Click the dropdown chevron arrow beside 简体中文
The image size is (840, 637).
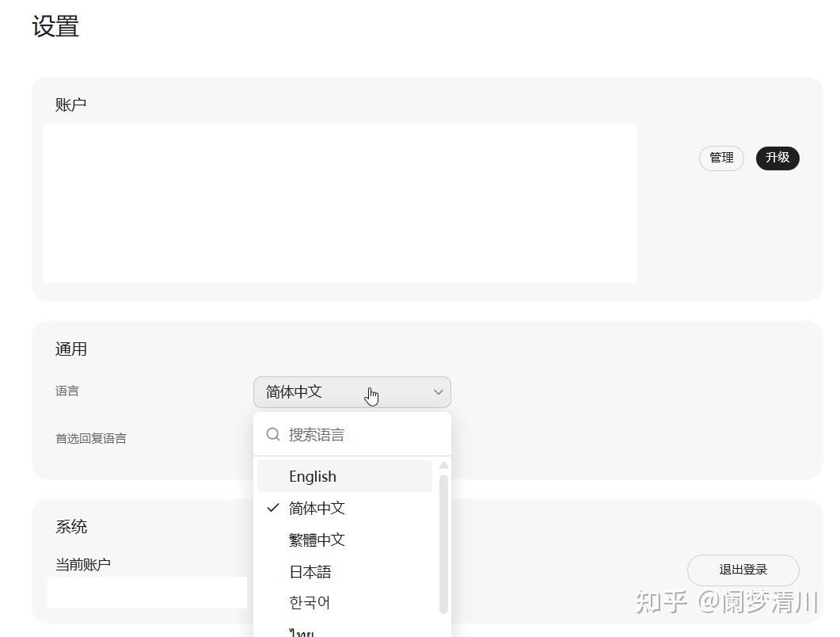(x=439, y=392)
